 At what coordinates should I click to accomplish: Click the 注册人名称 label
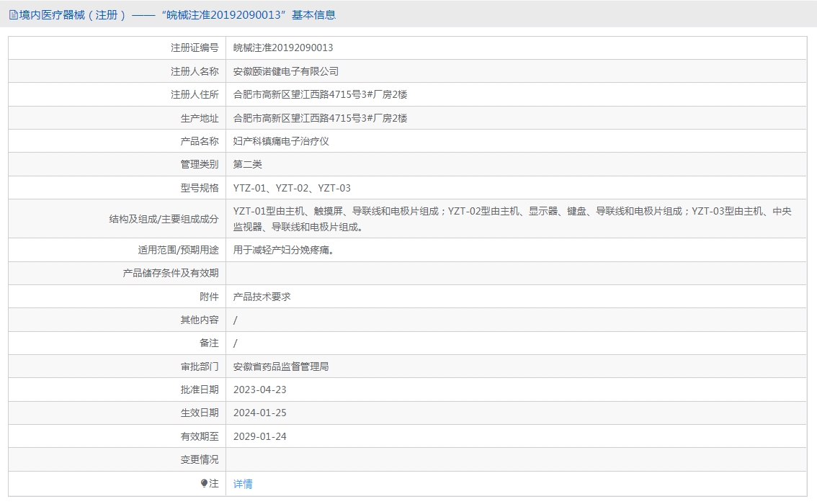tap(195, 71)
